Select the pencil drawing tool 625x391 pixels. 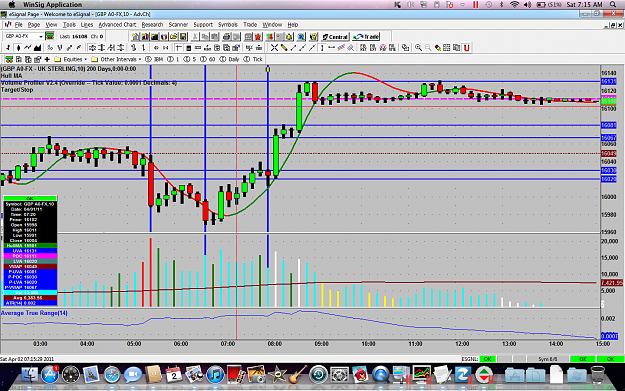(284, 48)
